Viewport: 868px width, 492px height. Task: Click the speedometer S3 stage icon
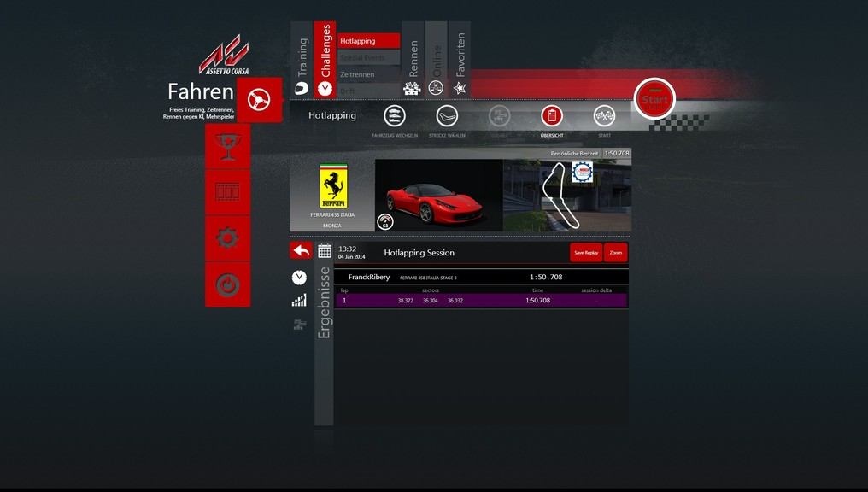click(384, 222)
